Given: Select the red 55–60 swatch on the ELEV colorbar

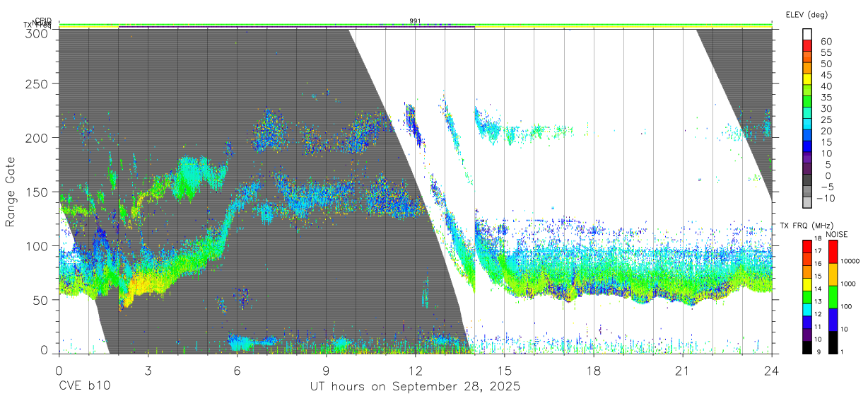Looking at the screenshot, I should tap(807, 46).
